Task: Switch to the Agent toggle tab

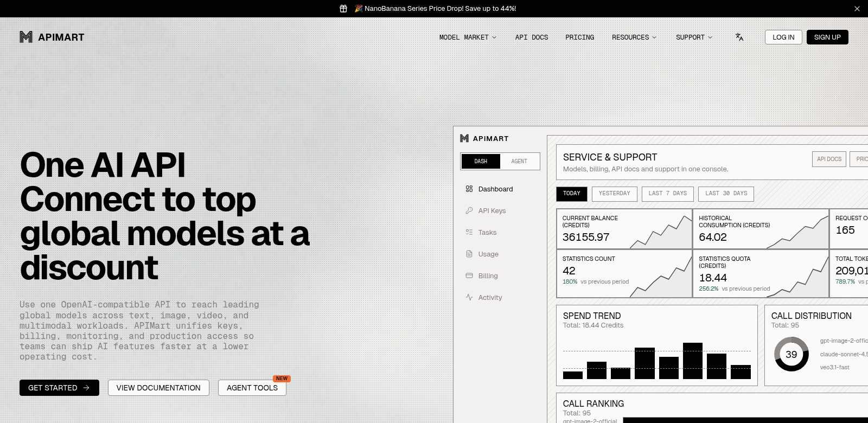Action: (x=519, y=161)
